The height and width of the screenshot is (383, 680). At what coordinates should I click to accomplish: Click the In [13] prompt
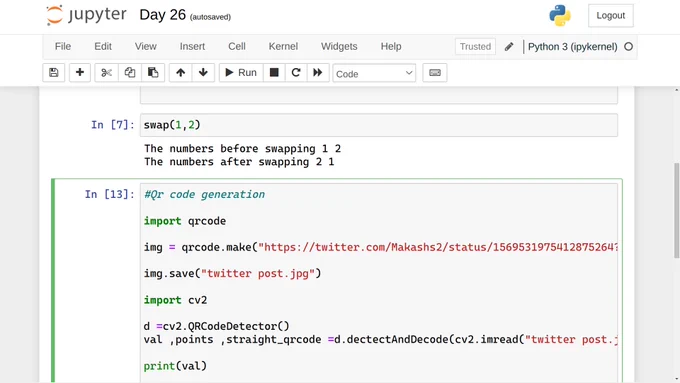(x=110, y=194)
